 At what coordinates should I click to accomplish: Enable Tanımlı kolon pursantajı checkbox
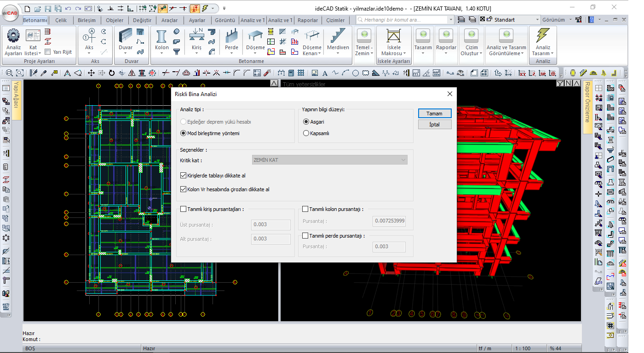[305, 209]
